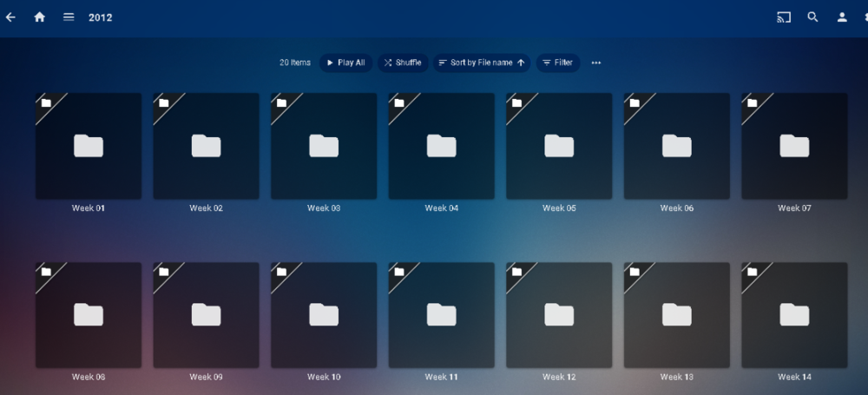The height and width of the screenshot is (395, 868).
Task: Open the Week 05 folder thumbnail
Action: 559,146
